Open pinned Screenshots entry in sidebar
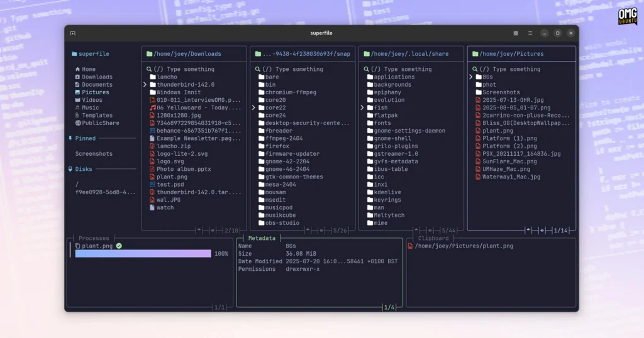 (94, 154)
